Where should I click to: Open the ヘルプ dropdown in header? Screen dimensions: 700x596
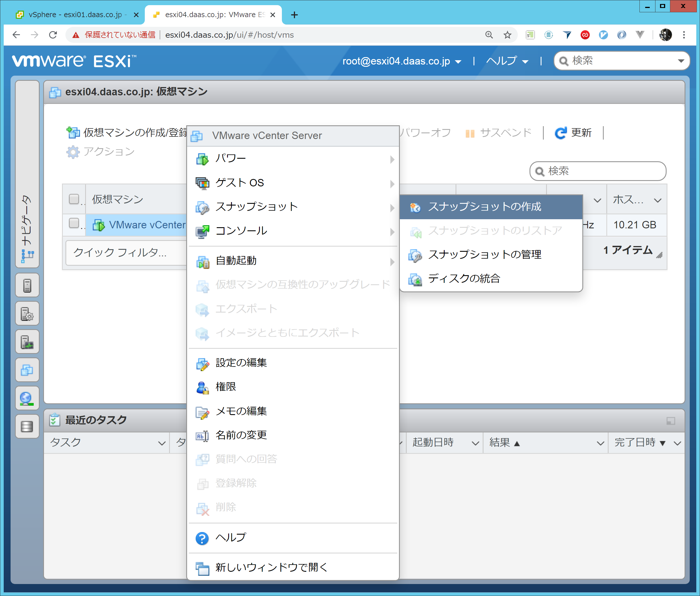tap(507, 61)
